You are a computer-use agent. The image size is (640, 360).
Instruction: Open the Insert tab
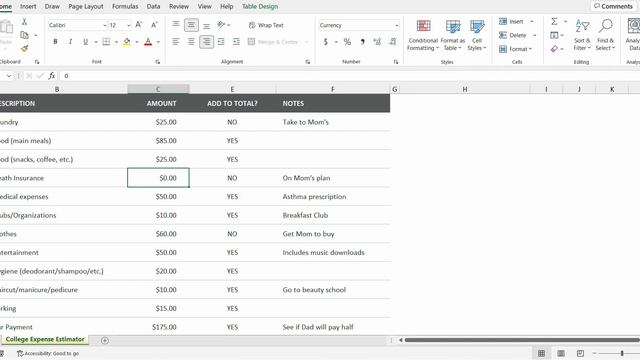pos(28,7)
